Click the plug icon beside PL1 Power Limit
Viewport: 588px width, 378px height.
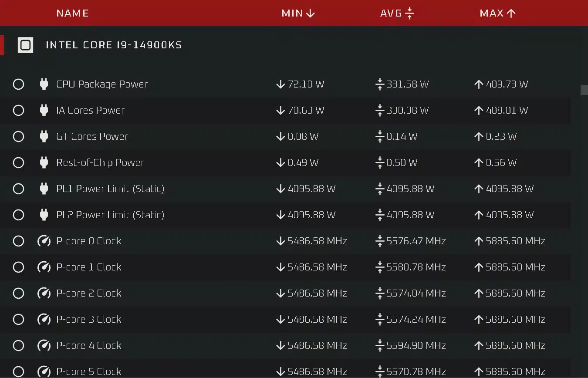tap(44, 189)
